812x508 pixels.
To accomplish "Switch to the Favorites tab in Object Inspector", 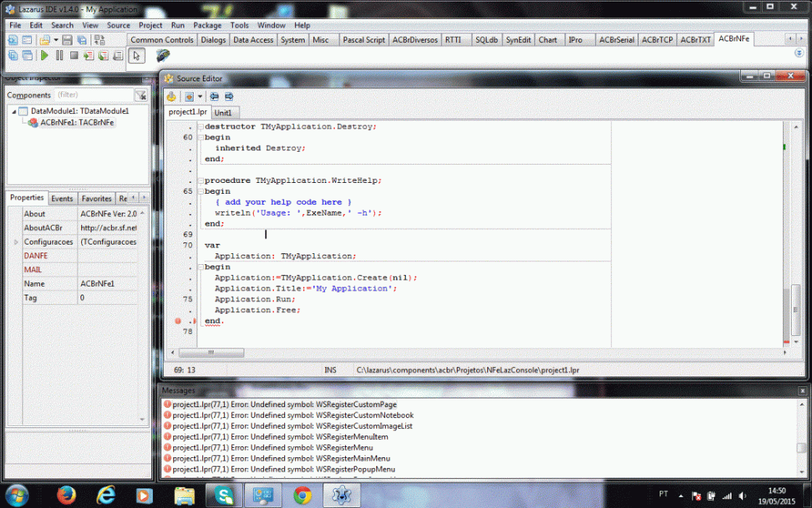I will 96,199.
